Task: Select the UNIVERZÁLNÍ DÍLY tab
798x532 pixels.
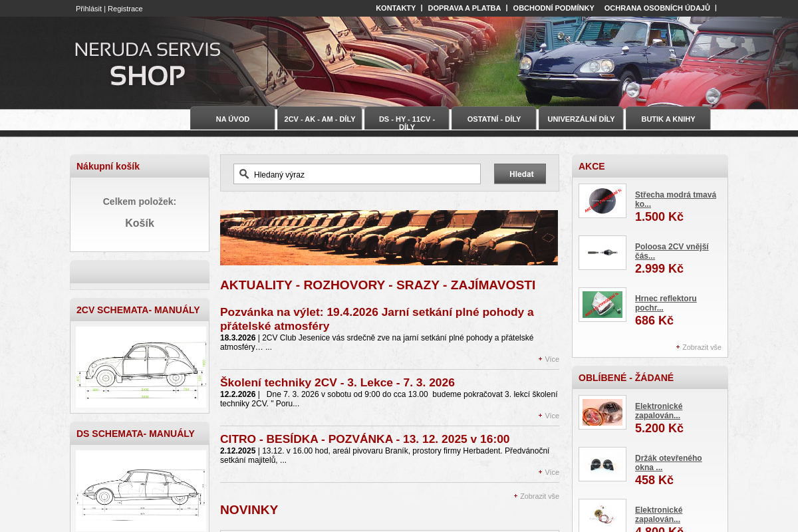Action: coord(581,119)
